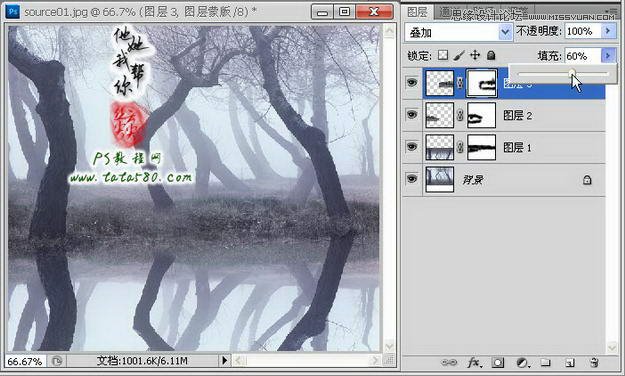
Task: Select layer 图层 2 by its name
Action: 517,116
